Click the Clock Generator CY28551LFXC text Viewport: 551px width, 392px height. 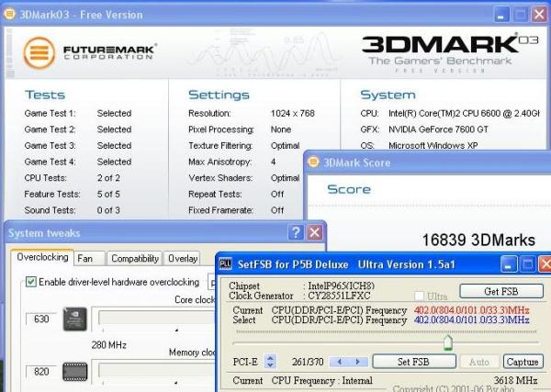[x=299, y=297]
